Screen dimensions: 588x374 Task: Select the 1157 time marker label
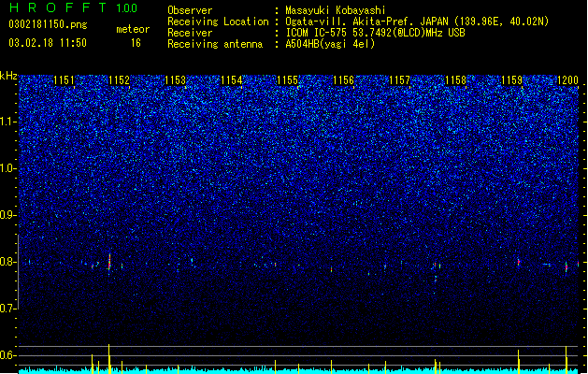click(400, 80)
